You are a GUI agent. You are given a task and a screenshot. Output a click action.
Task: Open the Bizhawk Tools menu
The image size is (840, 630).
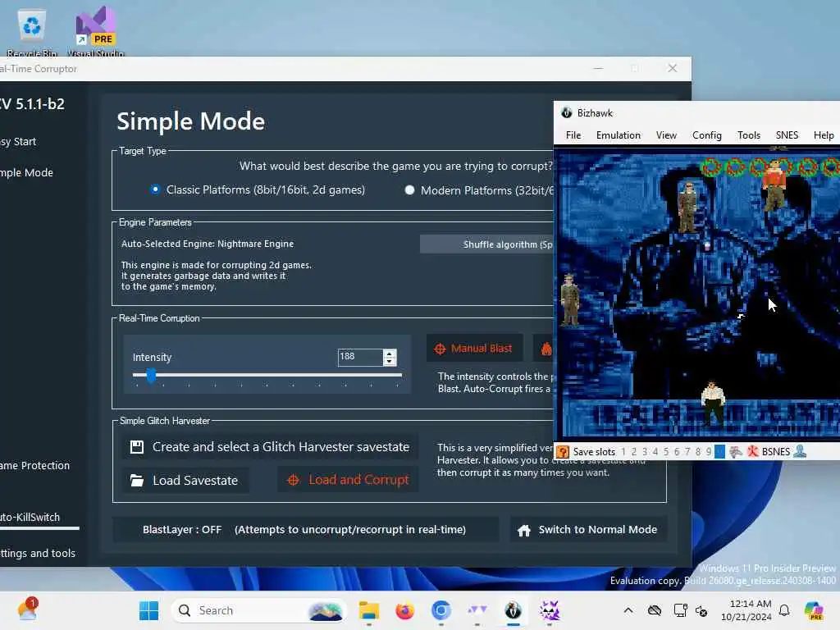[x=748, y=135]
